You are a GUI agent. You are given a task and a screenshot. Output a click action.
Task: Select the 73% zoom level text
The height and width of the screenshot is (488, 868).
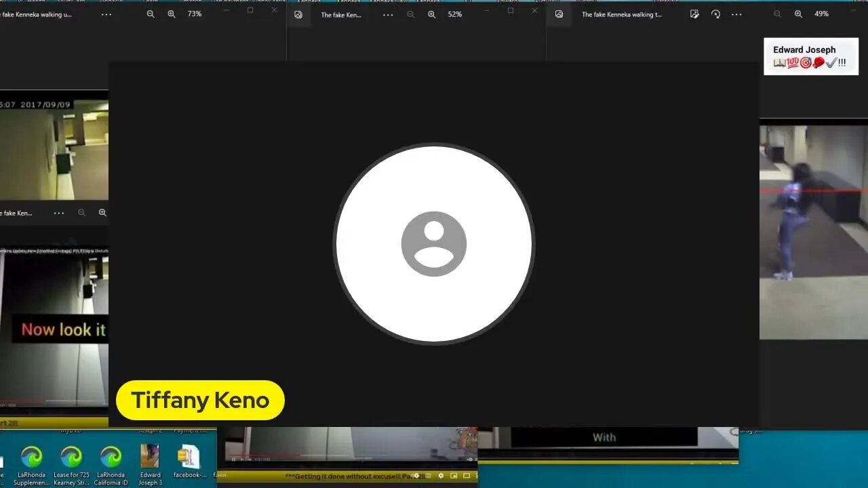[x=195, y=14]
